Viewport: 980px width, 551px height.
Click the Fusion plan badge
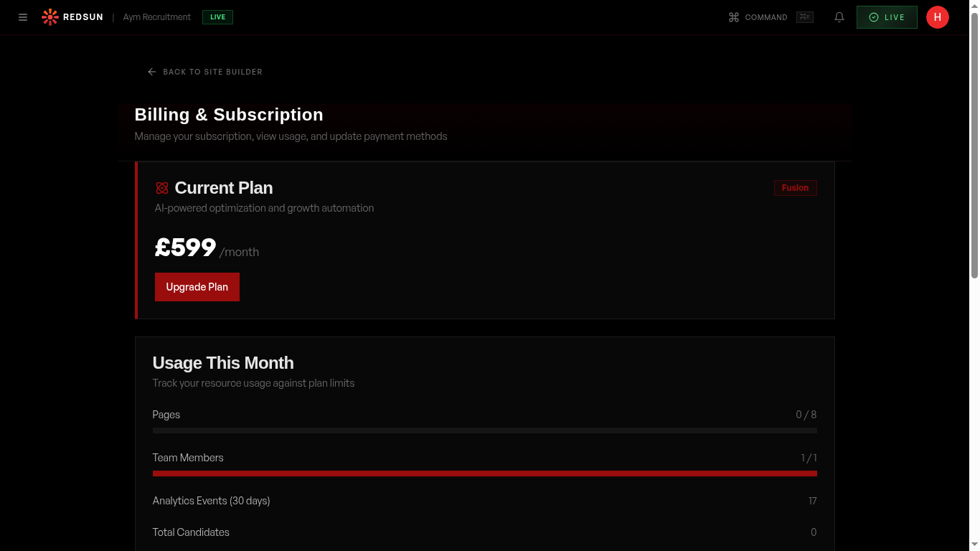pos(795,187)
